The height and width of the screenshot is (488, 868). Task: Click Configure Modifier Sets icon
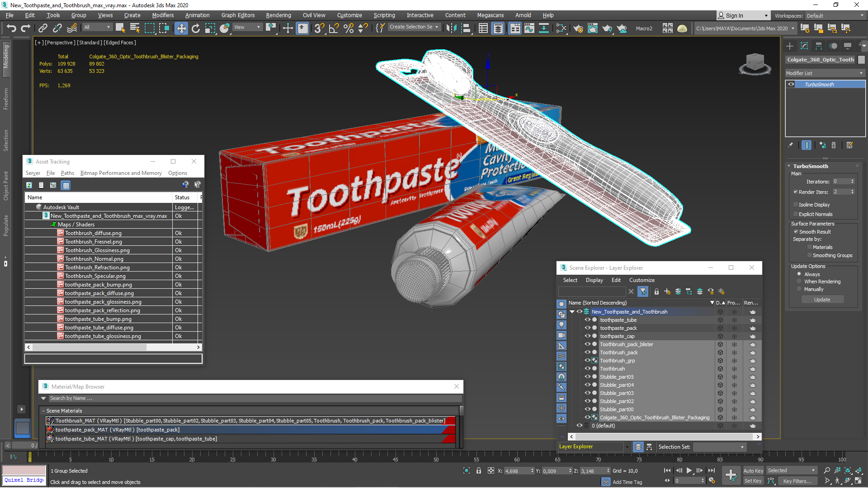[850, 145]
